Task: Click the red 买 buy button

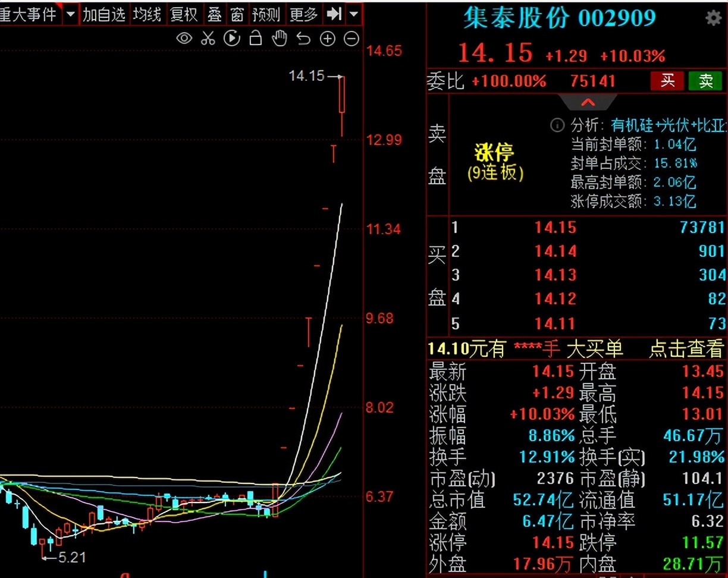Action: click(x=668, y=81)
